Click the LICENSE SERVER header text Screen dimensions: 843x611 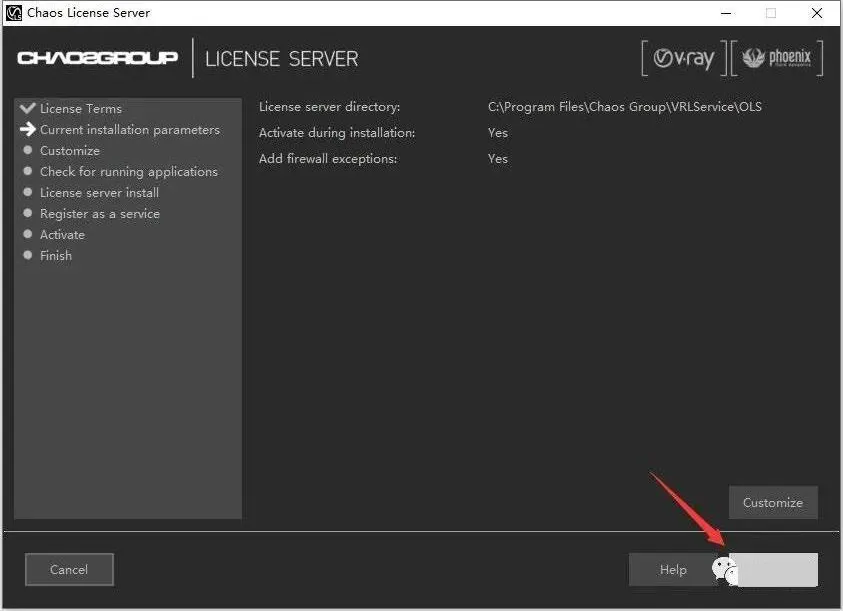pyautogui.click(x=282, y=59)
